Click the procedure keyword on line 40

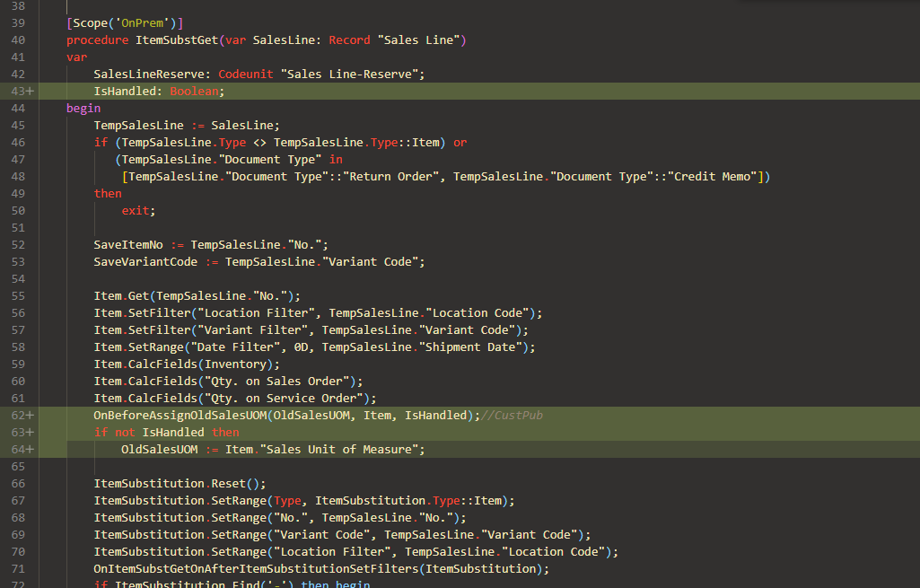pyautogui.click(x=96, y=39)
